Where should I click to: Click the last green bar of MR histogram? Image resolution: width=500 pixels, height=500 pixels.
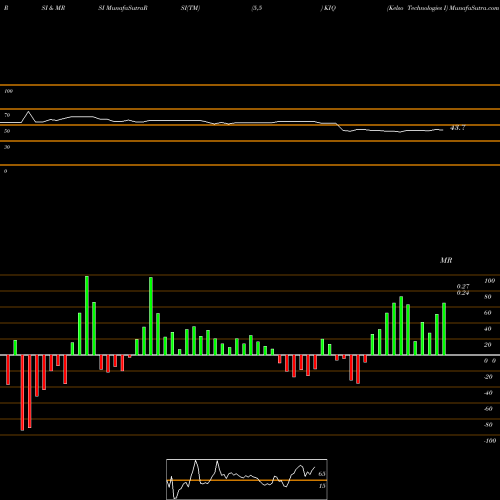pos(444,329)
